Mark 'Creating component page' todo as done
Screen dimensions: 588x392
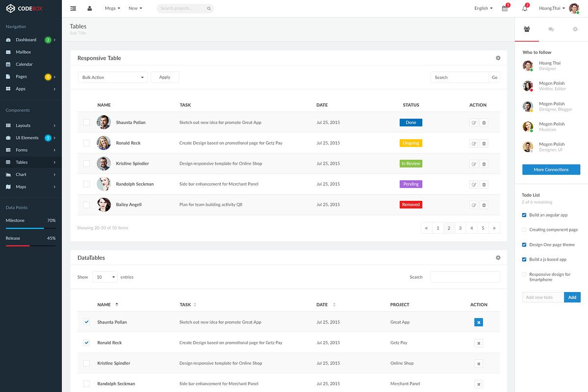point(525,229)
